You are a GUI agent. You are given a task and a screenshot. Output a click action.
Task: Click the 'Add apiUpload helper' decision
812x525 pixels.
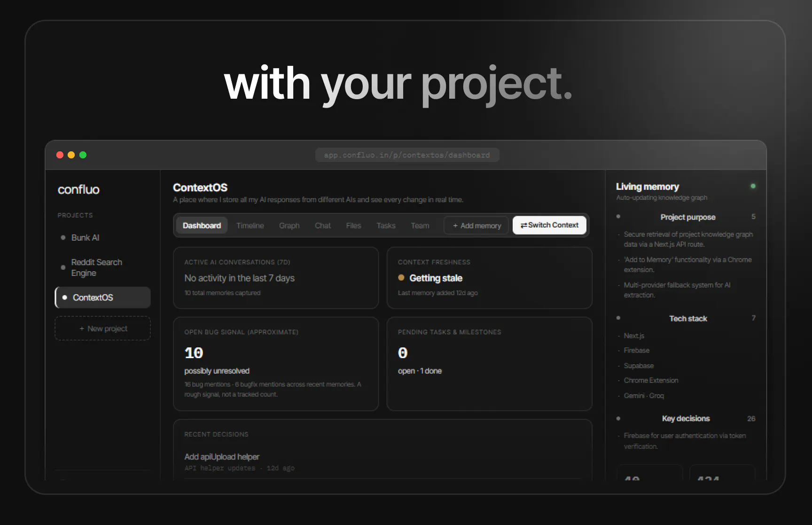pyautogui.click(x=222, y=457)
